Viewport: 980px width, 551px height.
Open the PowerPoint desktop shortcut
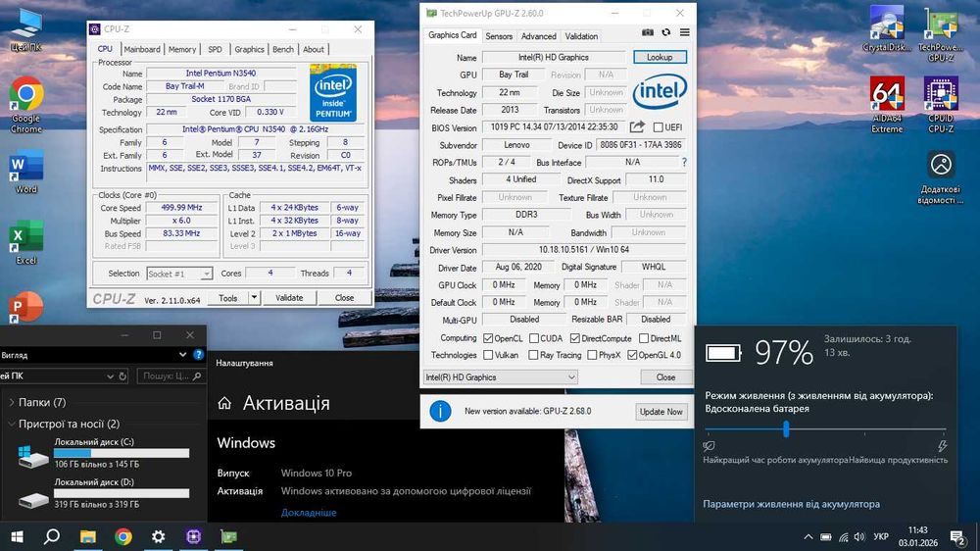tap(26, 308)
